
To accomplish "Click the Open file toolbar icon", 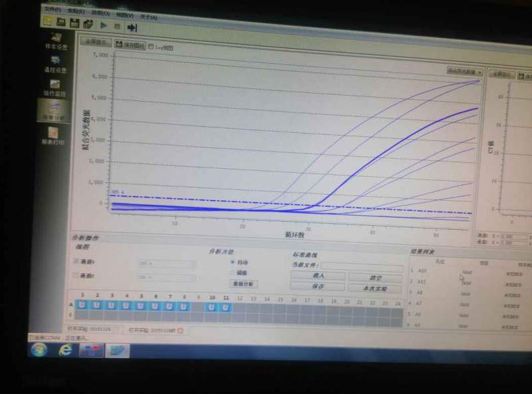I will tap(61, 22).
